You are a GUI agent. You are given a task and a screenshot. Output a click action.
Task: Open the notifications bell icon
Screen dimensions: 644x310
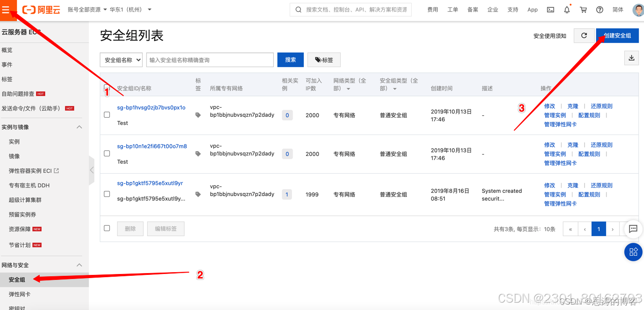[x=567, y=9]
